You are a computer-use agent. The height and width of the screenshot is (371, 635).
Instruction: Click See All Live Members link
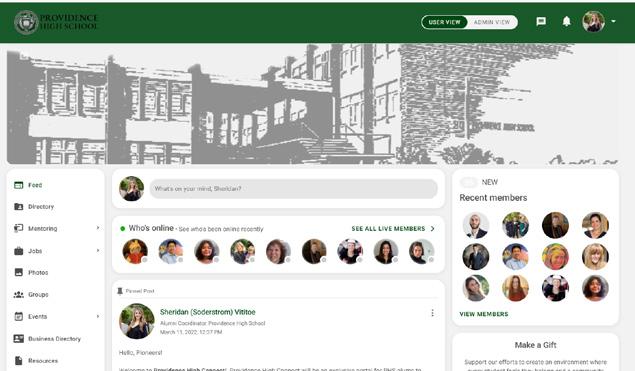[393, 229]
